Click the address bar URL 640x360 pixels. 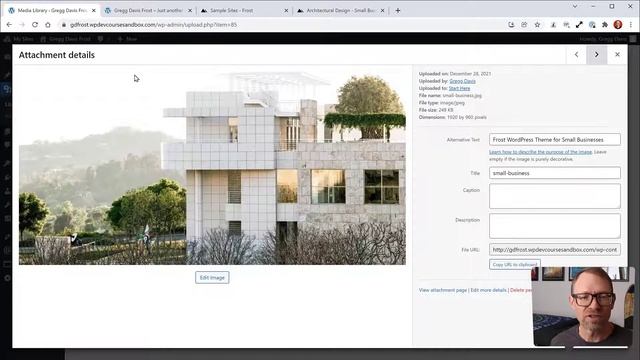153,25
